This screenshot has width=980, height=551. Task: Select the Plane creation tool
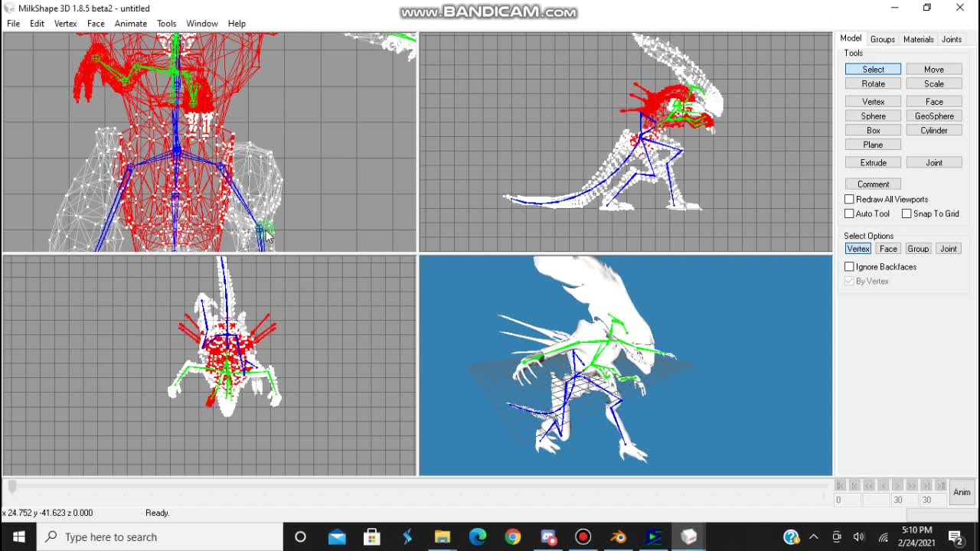(x=872, y=145)
